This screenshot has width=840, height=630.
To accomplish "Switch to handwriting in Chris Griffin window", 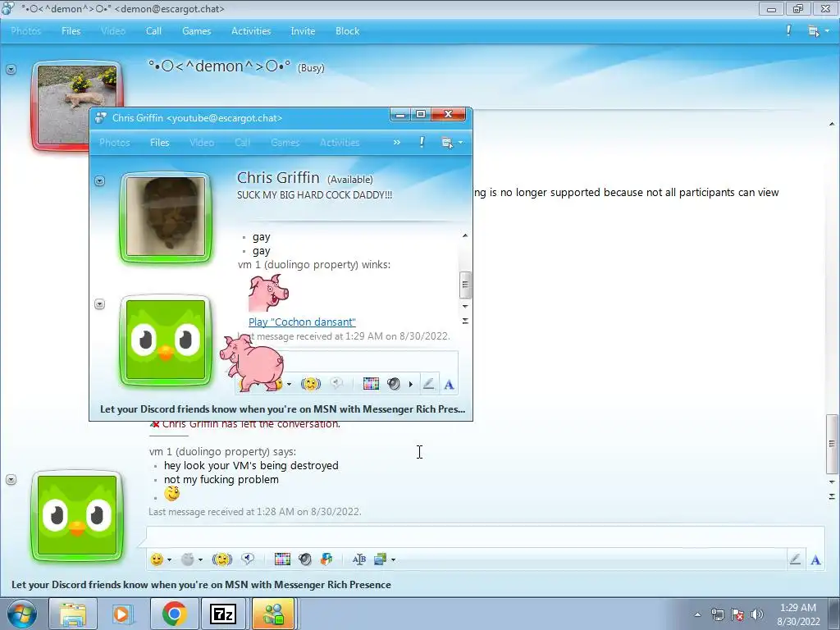I will point(428,384).
